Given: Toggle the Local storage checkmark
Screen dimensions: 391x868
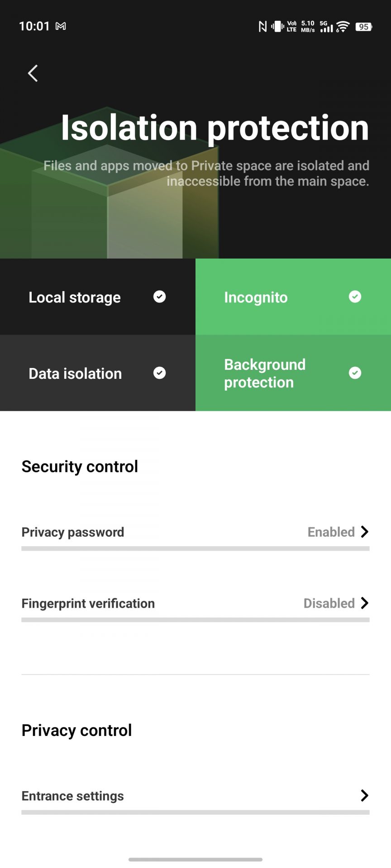Looking at the screenshot, I should [x=159, y=297].
